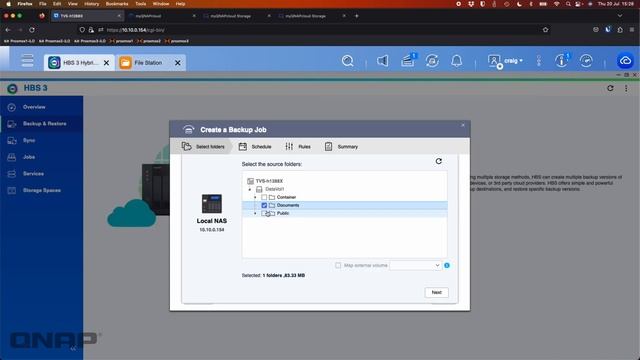The height and width of the screenshot is (360, 640).
Task: Open the external volume dropdown
Action: (x=415, y=265)
